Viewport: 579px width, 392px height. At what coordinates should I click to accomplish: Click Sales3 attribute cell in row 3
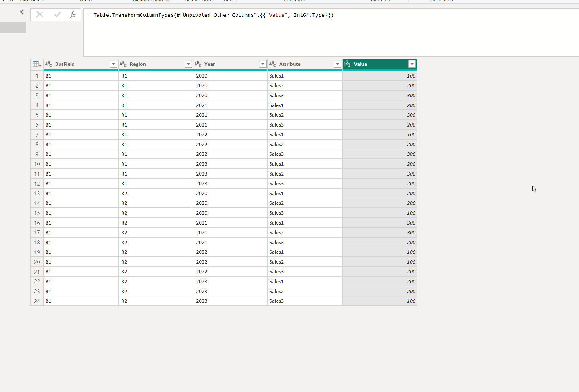point(305,95)
